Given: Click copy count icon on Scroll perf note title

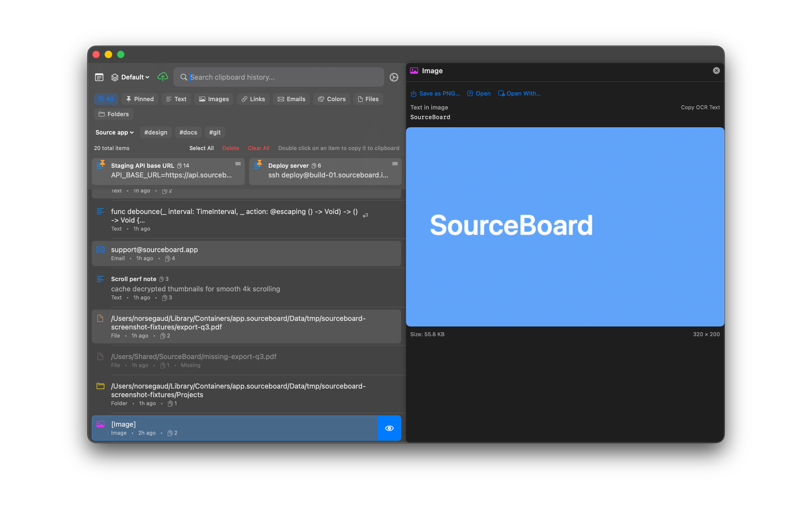Looking at the screenshot, I should 161,279.
